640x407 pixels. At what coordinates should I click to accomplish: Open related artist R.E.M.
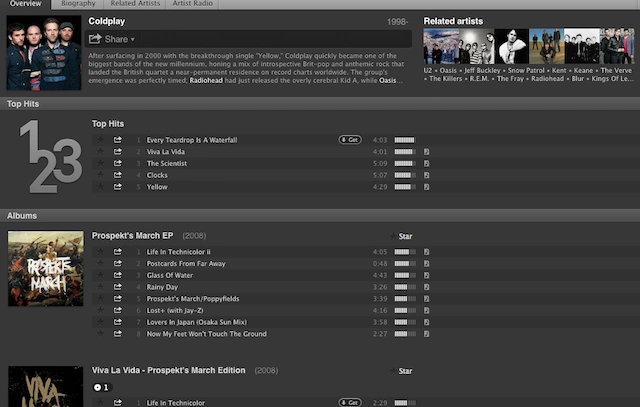pyautogui.click(x=479, y=79)
